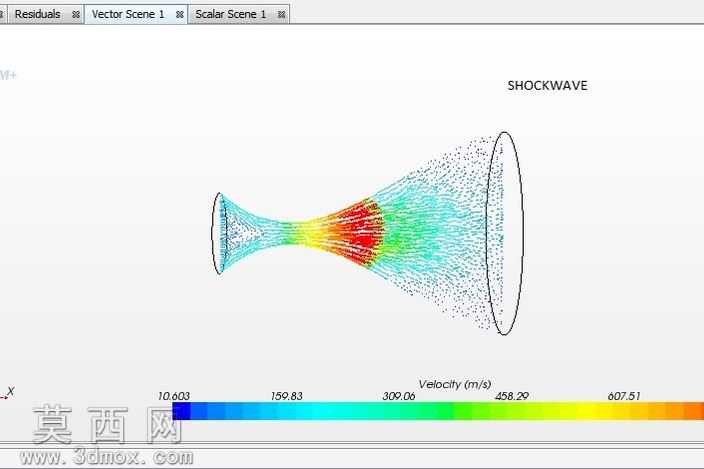Screen dimensions: 704x469
Task: Click the 607.51 legend value
Action: pyautogui.click(x=624, y=396)
